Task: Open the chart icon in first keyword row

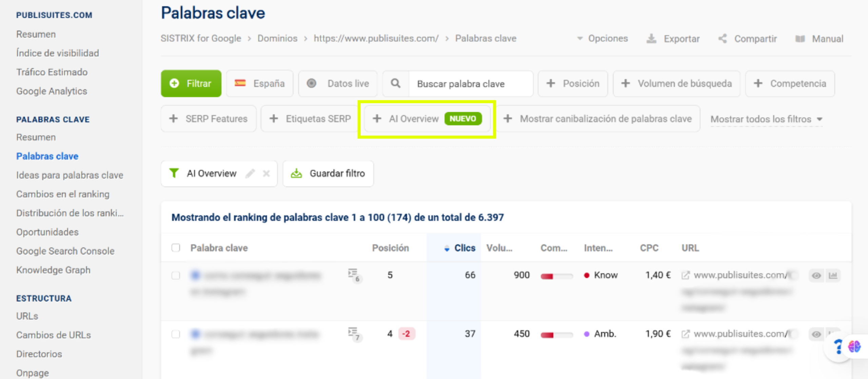Action: [x=833, y=275]
